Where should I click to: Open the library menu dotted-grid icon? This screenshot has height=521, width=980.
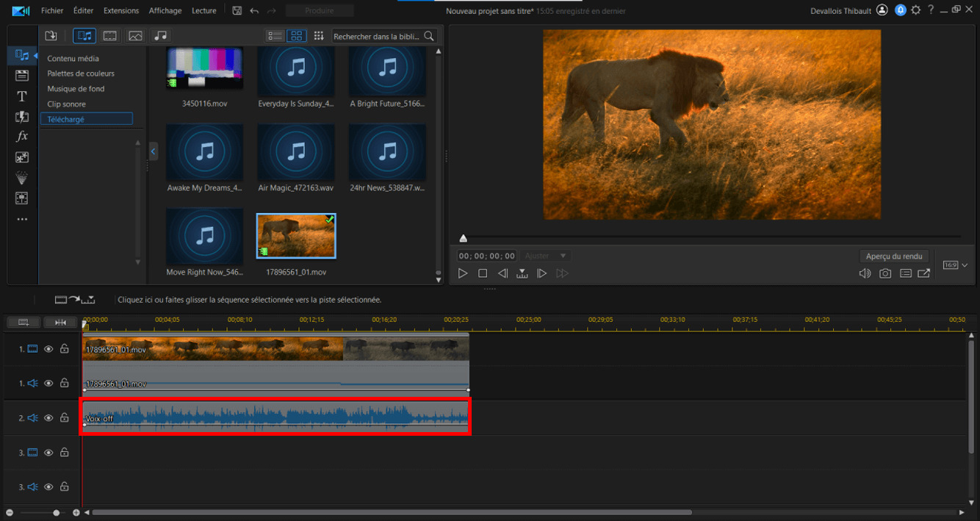319,35
